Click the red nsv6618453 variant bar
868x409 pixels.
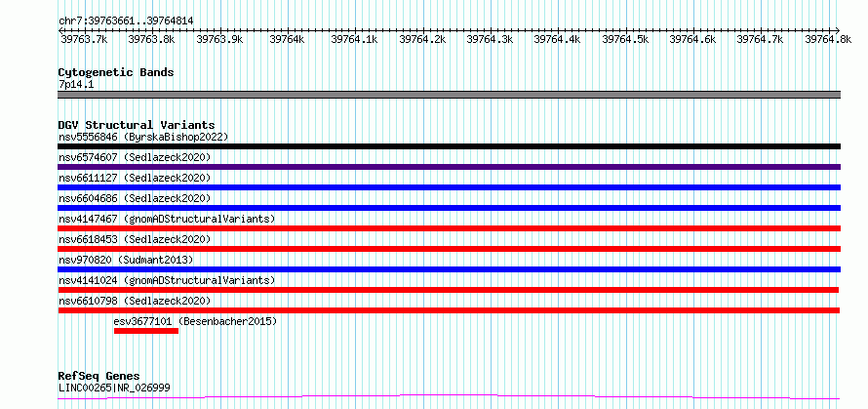[449, 249]
